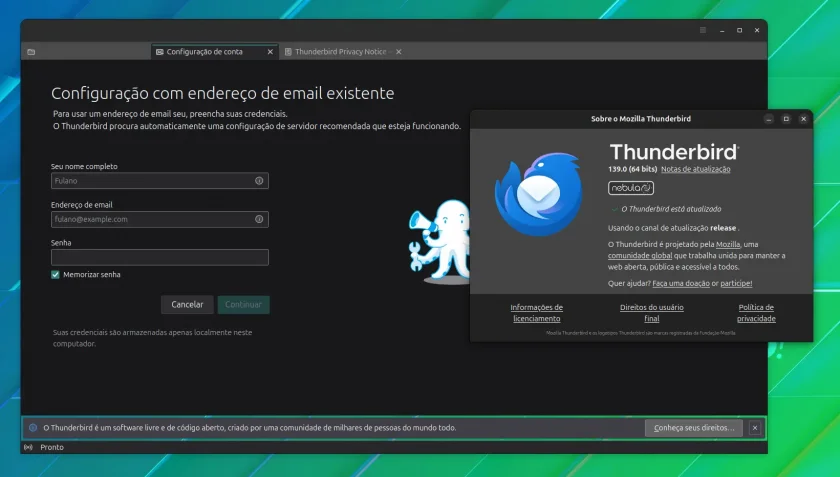Image resolution: width=840 pixels, height=477 pixels.
Task: Open the Notas de atualização link
Action: (695, 169)
